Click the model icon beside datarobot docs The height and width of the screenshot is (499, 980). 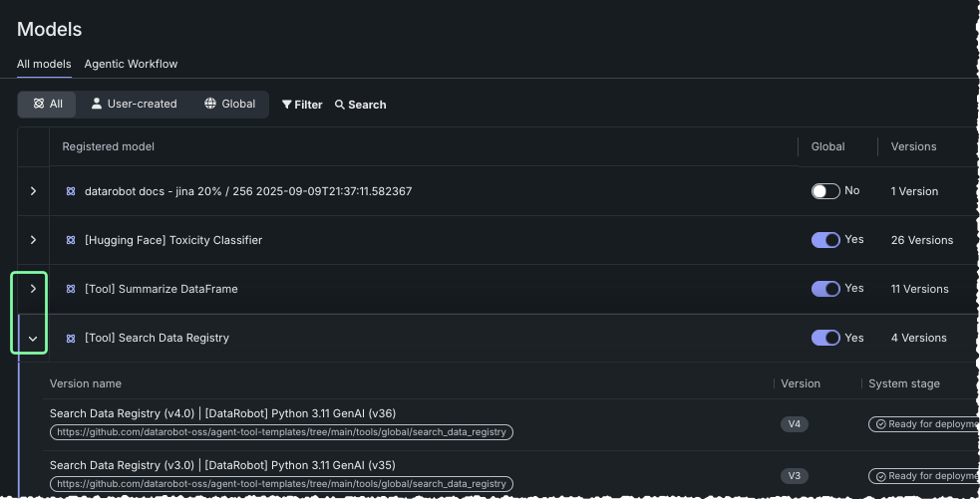tap(71, 191)
